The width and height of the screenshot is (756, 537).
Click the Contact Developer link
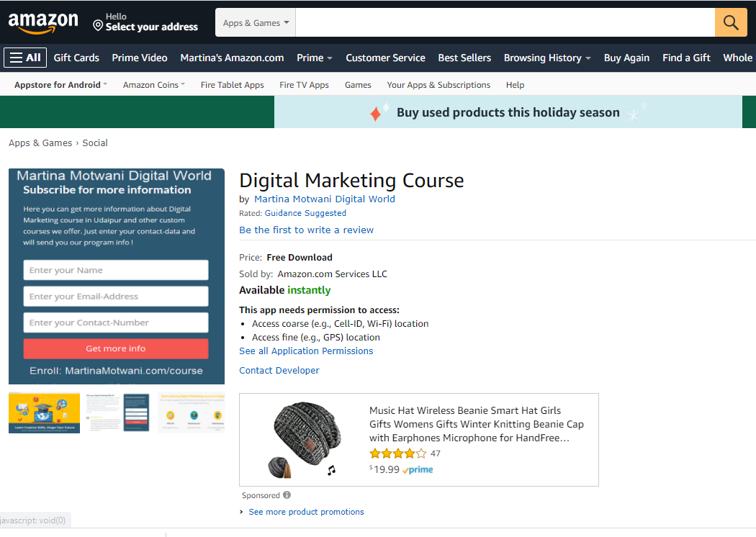pos(279,370)
